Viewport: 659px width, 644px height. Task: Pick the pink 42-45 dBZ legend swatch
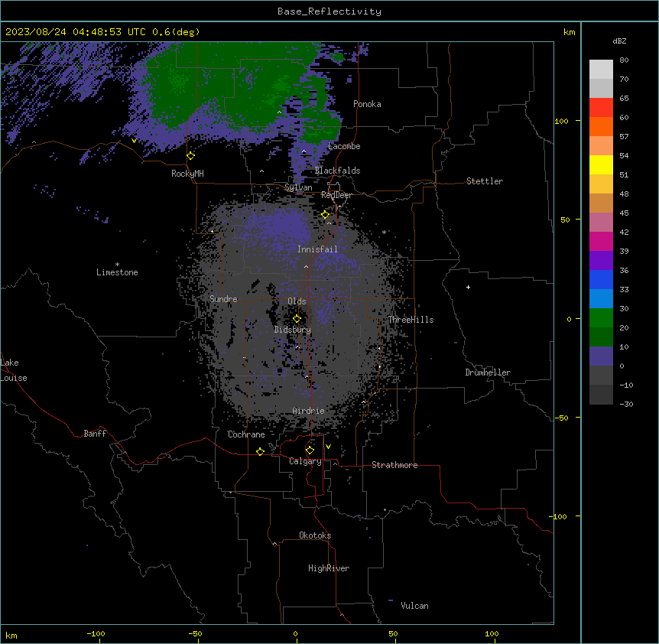pyautogui.click(x=601, y=222)
